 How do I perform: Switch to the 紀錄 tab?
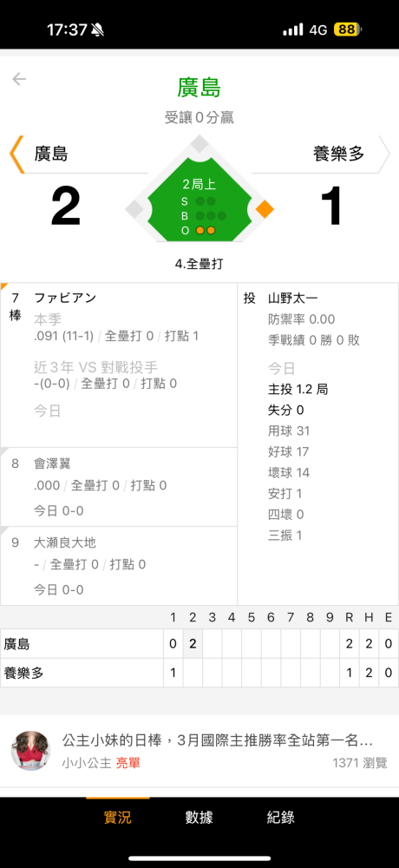pyautogui.click(x=280, y=817)
